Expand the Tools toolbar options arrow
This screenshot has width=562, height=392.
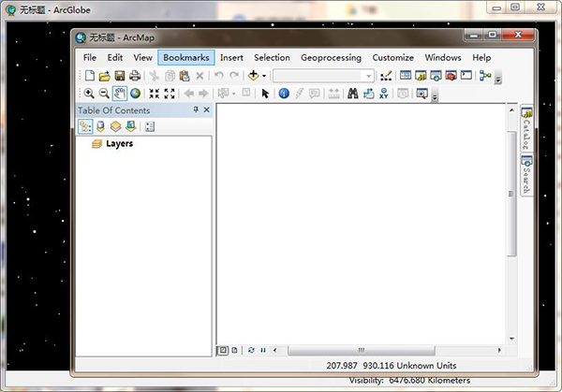(x=436, y=95)
